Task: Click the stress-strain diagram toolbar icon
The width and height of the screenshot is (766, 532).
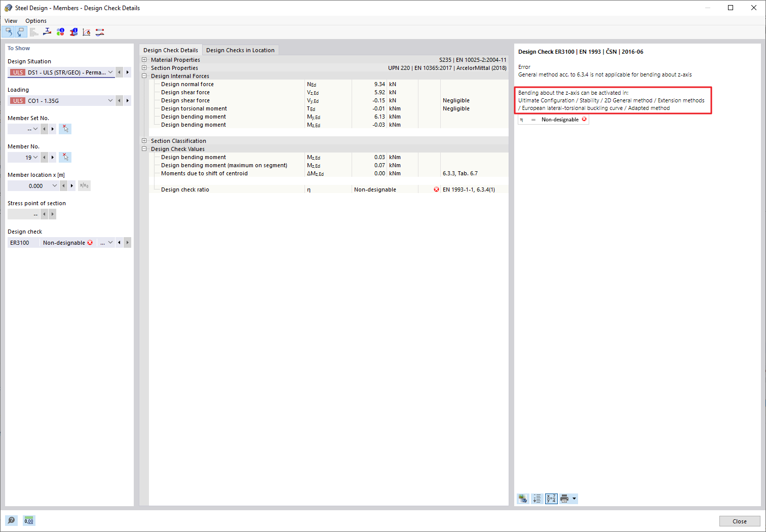Action: coord(86,31)
